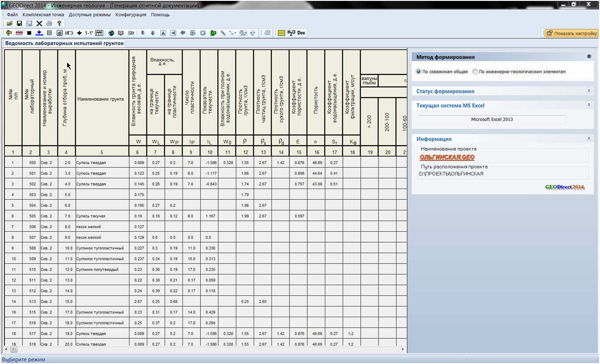
Task: Click lab number 500 cell
Action: pyautogui.click(x=31, y=162)
